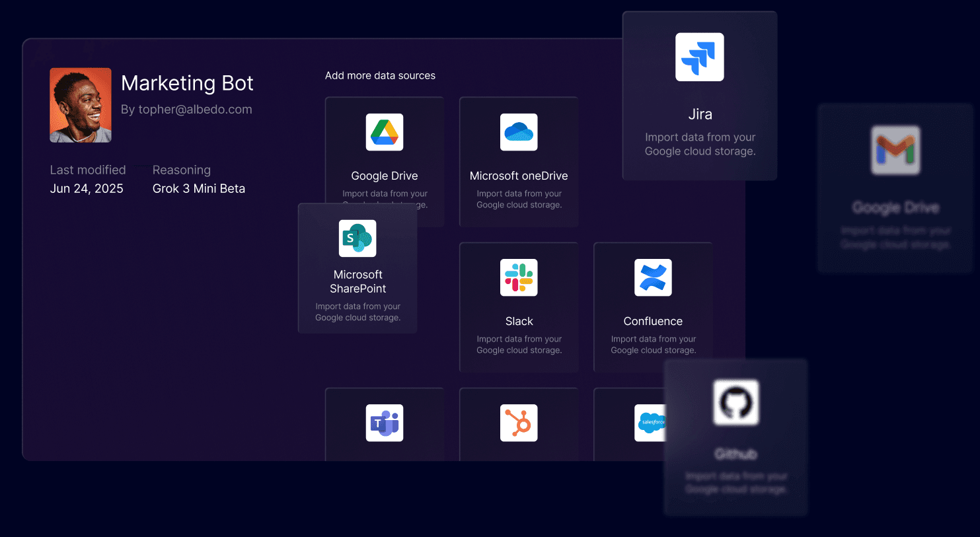
Task: Open the Marketing Bot profile photo
Action: coord(81,105)
